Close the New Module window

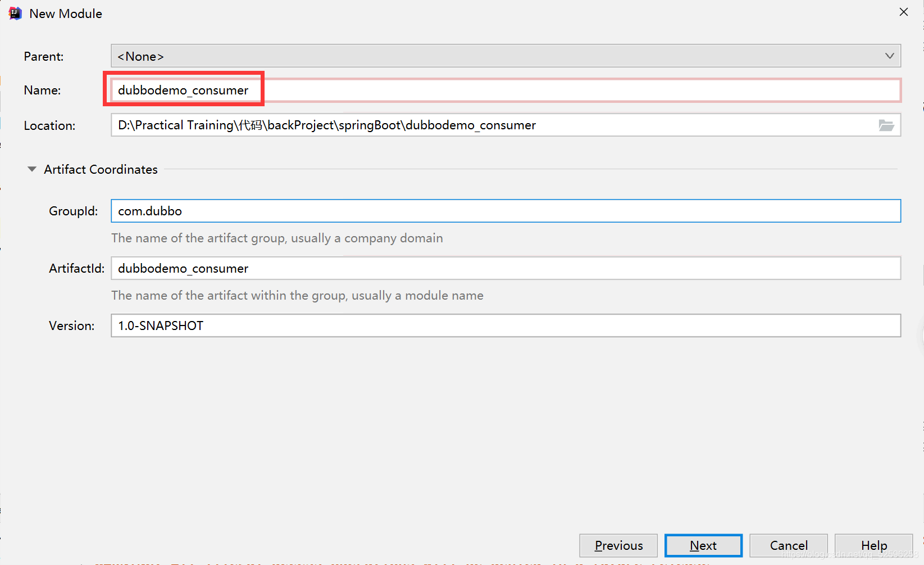click(904, 12)
